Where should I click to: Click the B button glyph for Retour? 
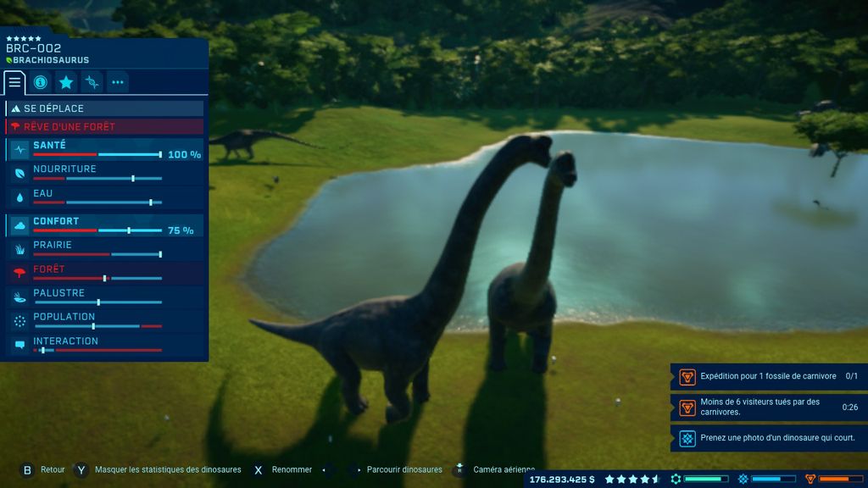pos(27,470)
